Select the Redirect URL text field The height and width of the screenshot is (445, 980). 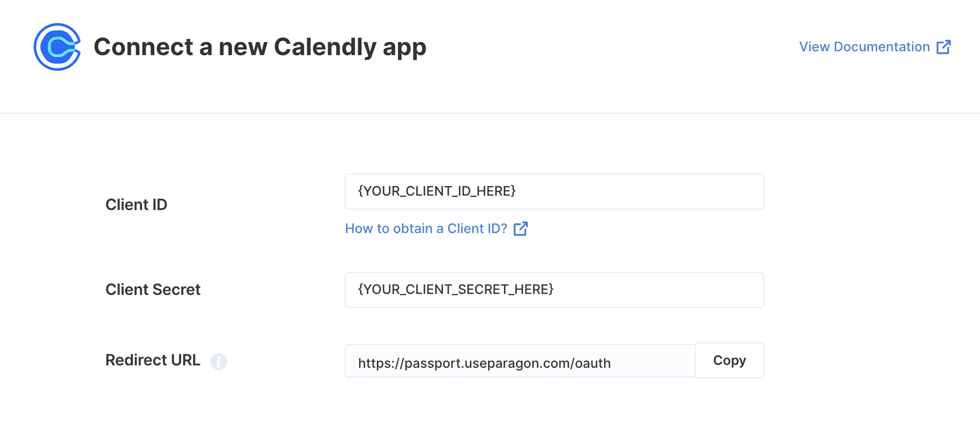tap(520, 361)
